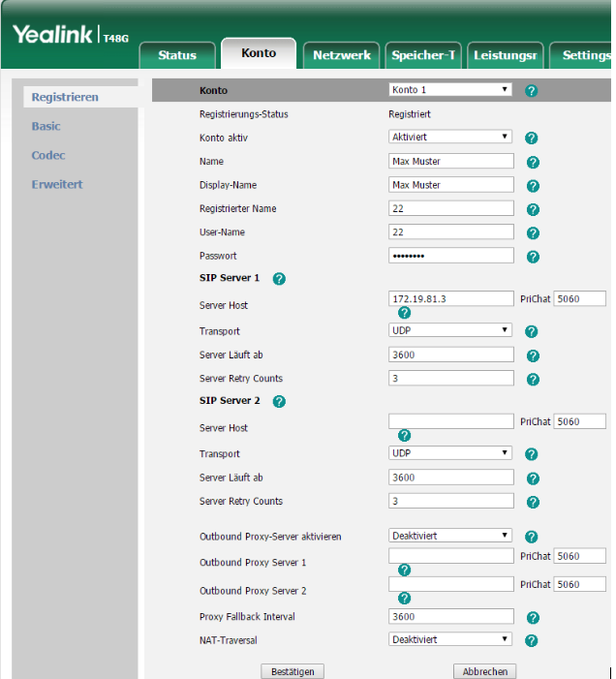Open the NAT-Traversal Deaktiviert dropdown
The image size is (616, 679).
point(449,639)
